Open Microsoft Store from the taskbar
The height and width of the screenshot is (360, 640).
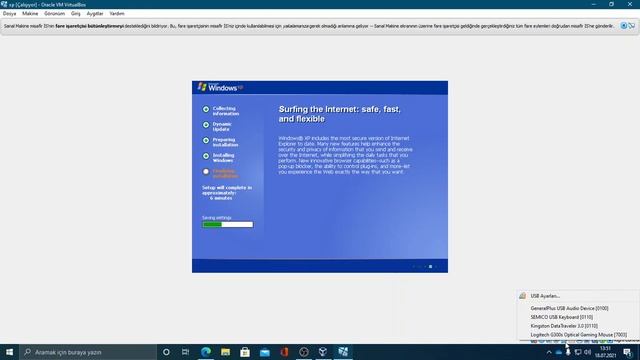(245, 352)
